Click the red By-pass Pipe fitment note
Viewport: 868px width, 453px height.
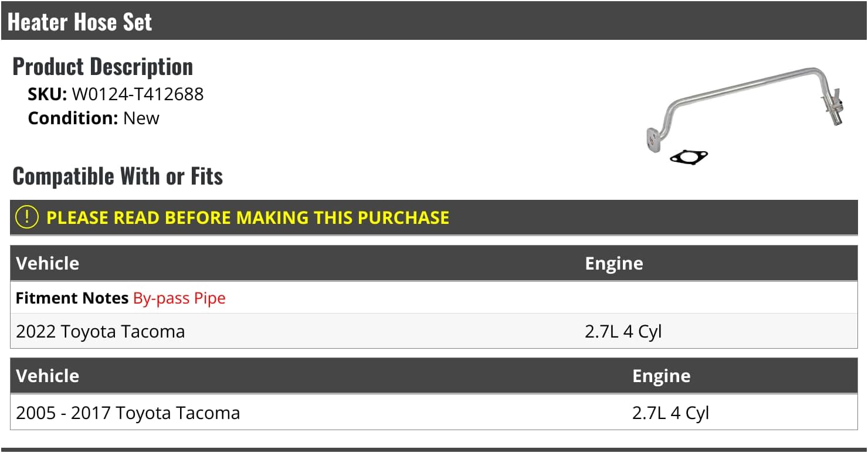coord(179,298)
